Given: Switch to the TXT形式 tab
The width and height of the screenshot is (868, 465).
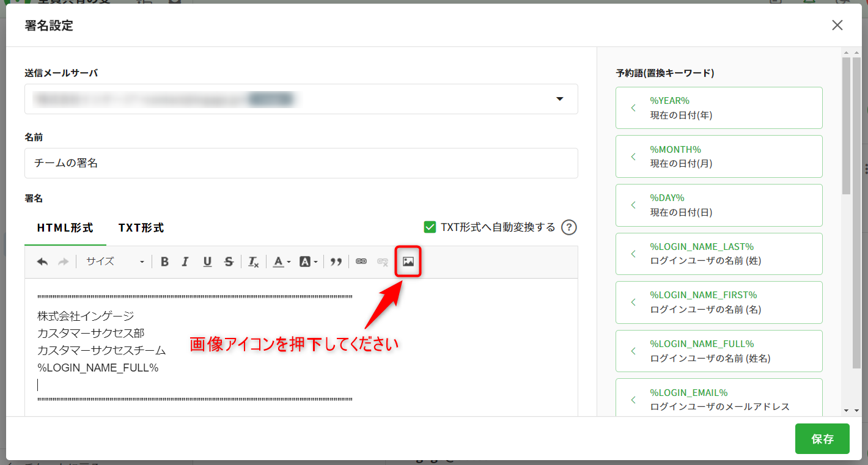Looking at the screenshot, I should (x=141, y=228).
